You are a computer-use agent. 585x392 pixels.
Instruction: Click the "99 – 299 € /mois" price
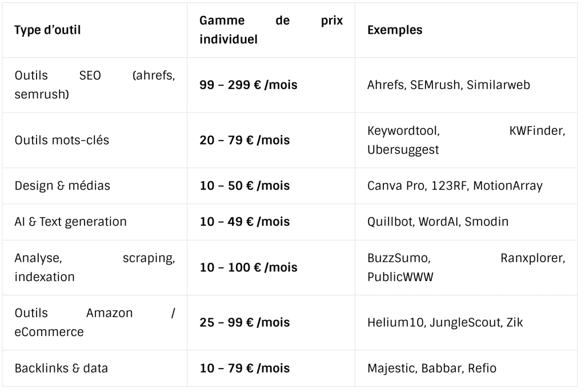[x=249, y=85]
